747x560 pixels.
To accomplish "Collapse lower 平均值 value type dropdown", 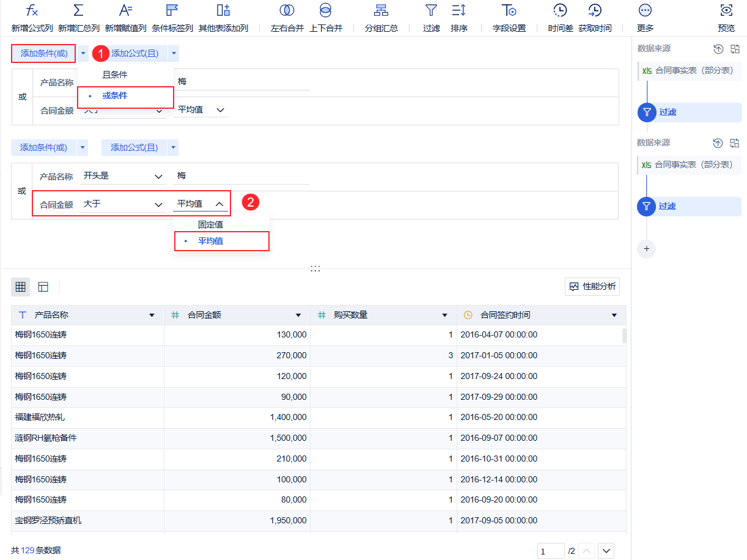I will tap(201, 204).
